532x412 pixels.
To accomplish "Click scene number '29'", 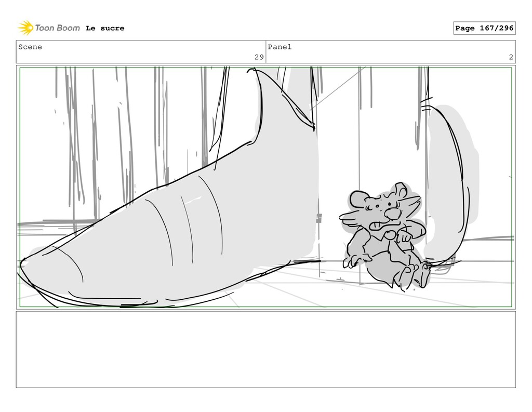I will (x=259, y=57).
